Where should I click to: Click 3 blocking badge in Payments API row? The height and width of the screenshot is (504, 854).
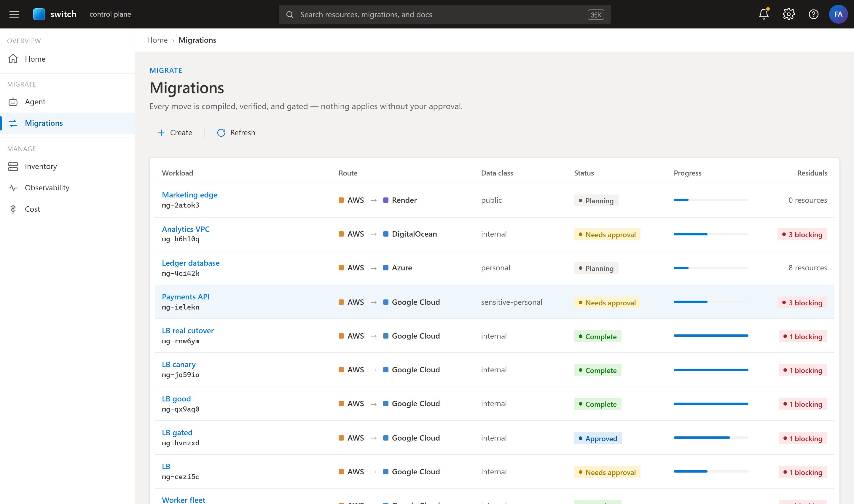click(x=802, y=302)
